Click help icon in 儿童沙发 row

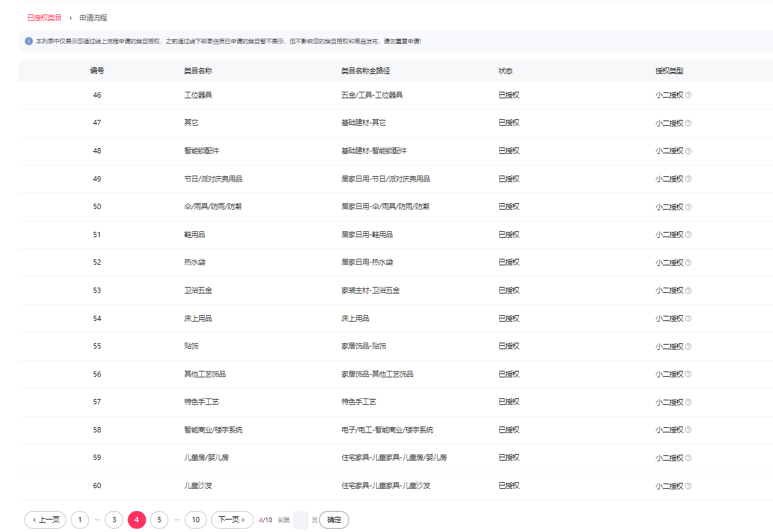pyautogui.click(x=688, y=486)
